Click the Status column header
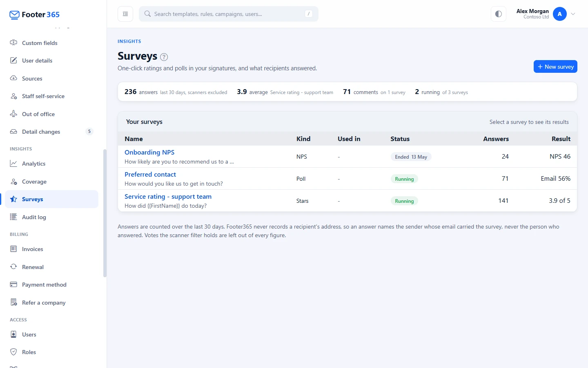The height and width of the screenshot is (368, 588). [x=400, y=139]
